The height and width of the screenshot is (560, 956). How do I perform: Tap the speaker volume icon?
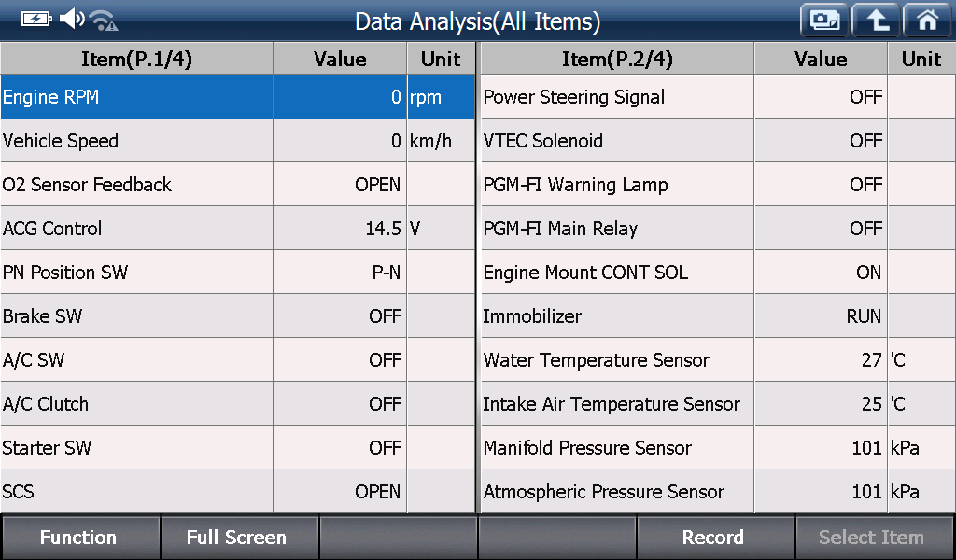(x=72, y=19)
